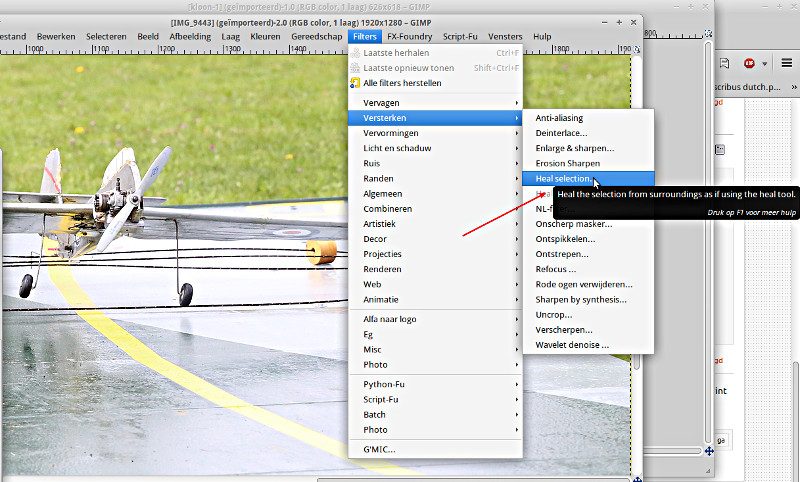Open the Eg submenu
This screenshot has height=482, width=800.
(x=435, y=335)
